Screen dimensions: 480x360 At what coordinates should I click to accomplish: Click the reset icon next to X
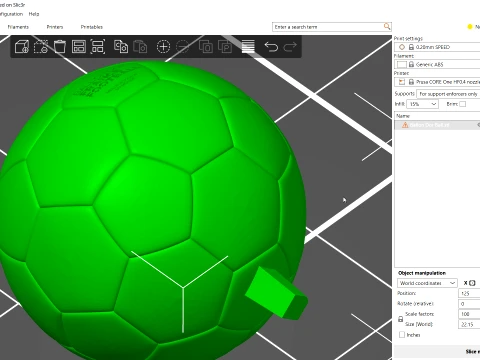(472, 283)
